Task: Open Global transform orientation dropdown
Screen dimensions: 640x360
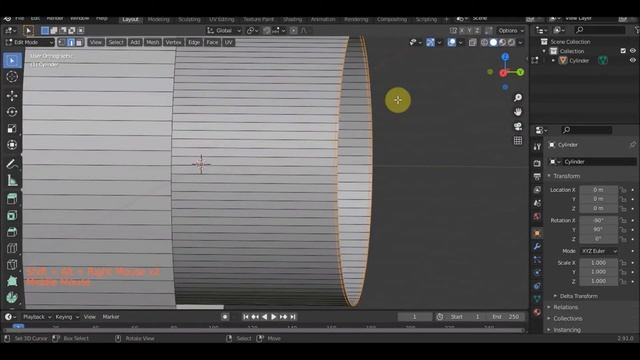Action: coord(224,31)
